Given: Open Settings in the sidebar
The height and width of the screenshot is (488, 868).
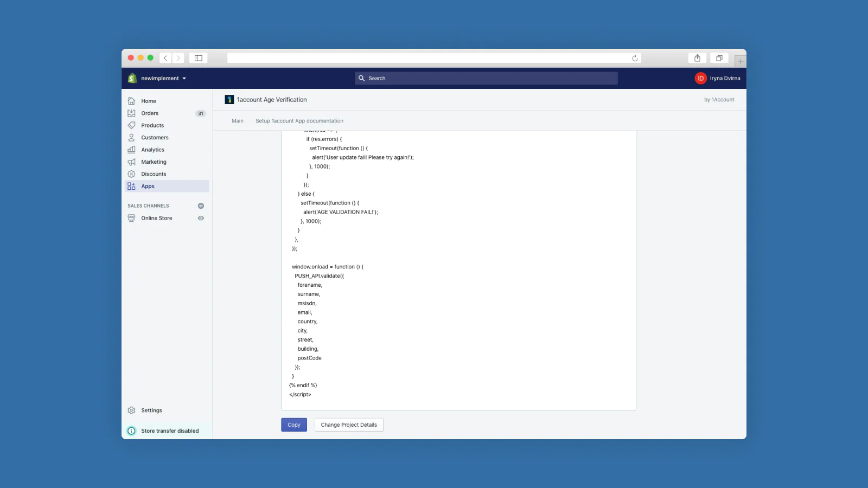Looking at the screenshot, I should point(151,410).
